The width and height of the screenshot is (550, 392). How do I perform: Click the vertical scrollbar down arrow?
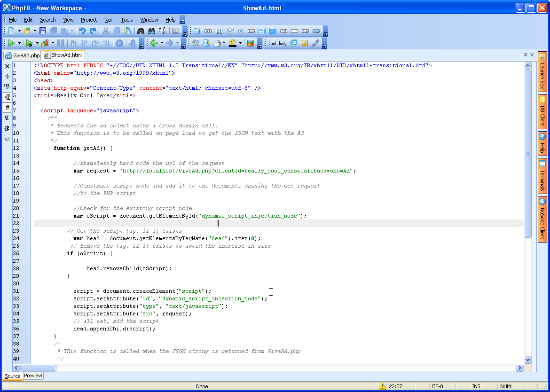527,360
